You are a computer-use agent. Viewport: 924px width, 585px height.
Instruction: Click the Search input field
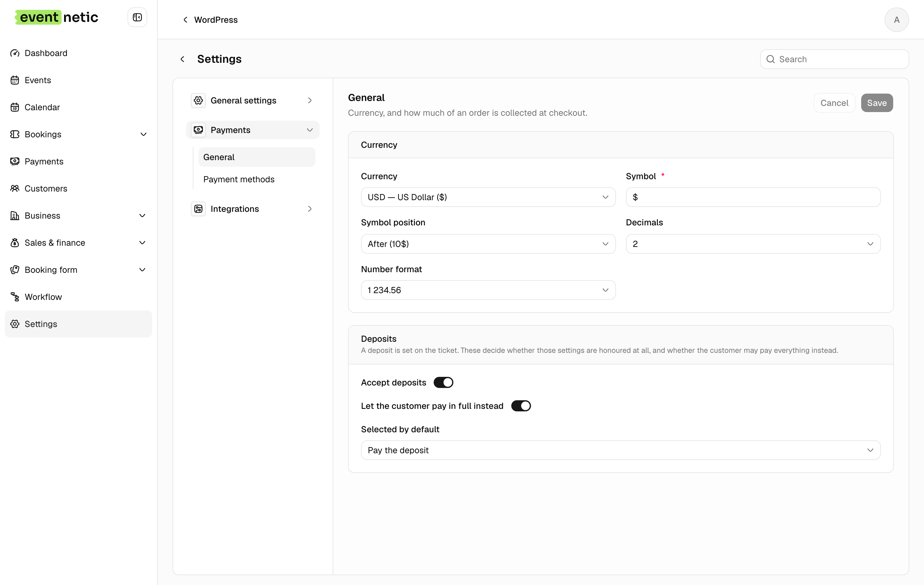[834, 59]
